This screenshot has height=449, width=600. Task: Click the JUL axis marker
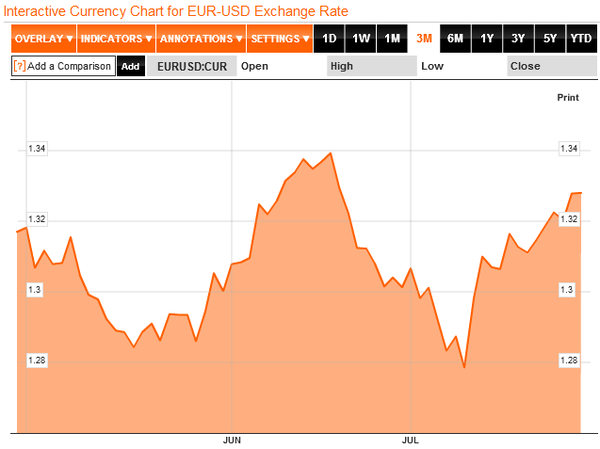pyautogui.click(x=410, y=440)
